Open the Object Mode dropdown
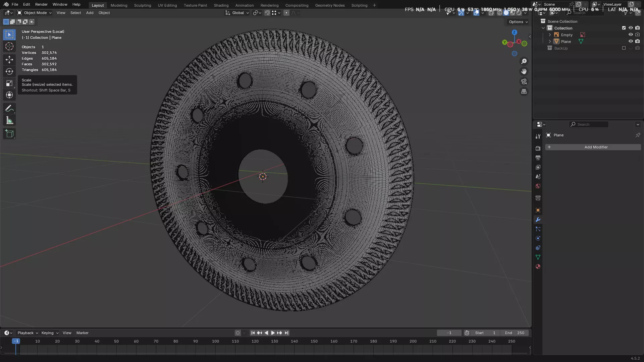This screenshot has width=644, height=362. pos(34,13)
